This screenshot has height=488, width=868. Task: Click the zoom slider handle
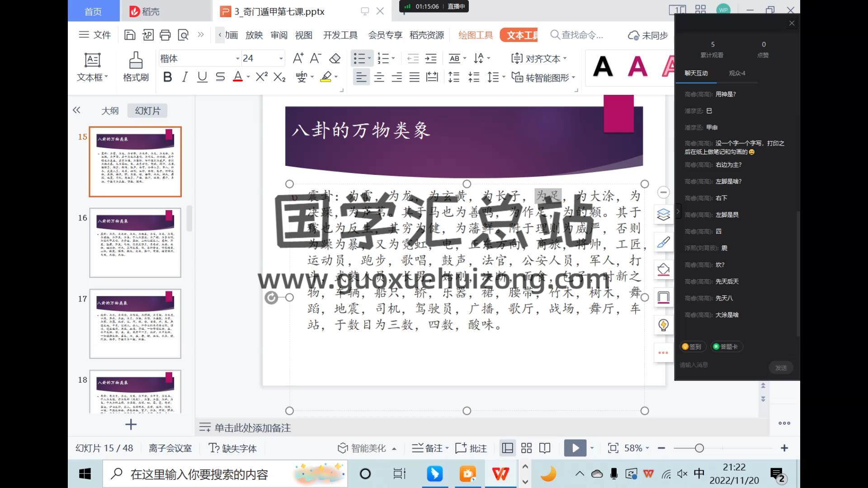699,448
